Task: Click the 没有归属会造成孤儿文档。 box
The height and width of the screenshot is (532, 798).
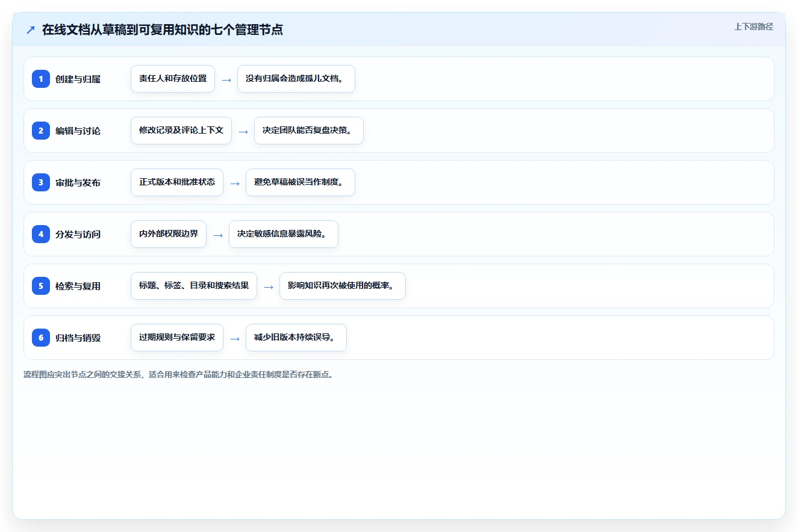Action: point(296,79)
